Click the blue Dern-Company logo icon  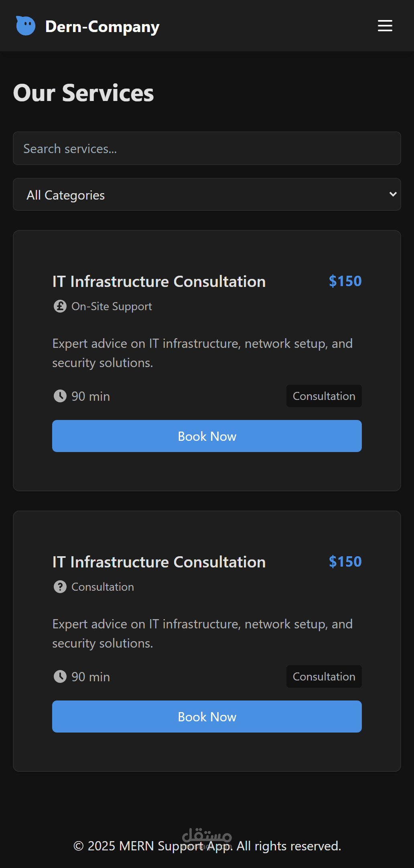[x=26, y=26]
